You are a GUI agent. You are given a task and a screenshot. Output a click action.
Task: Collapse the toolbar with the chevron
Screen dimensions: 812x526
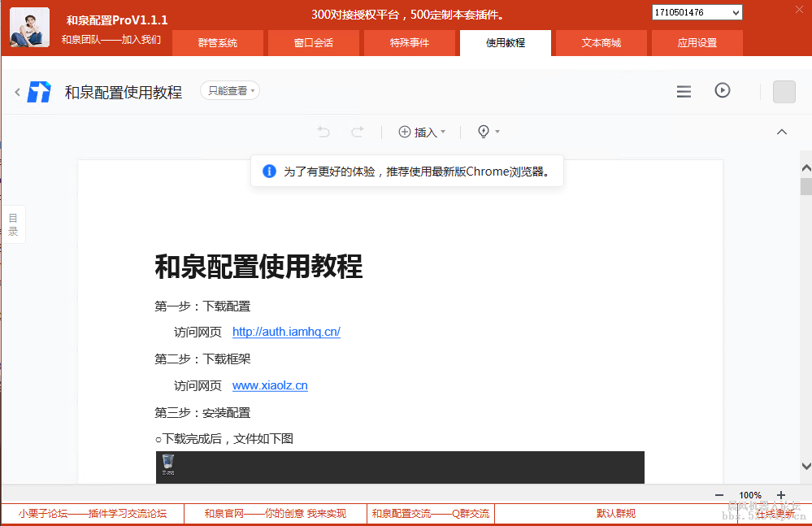pyautogui.click(x=781, y=131)
